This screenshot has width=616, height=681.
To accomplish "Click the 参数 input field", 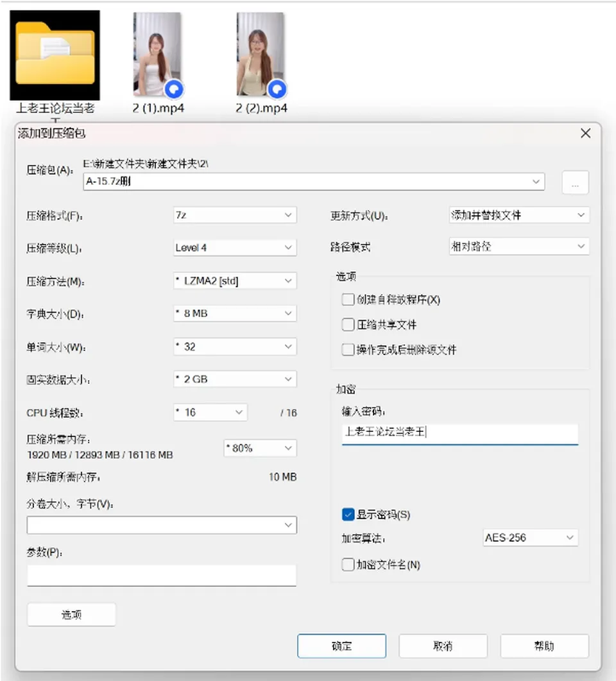I will click(x=162, y=576).
